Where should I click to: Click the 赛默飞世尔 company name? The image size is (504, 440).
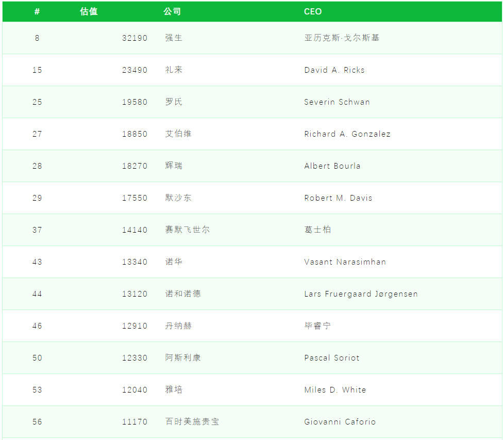tap(187, 230)
